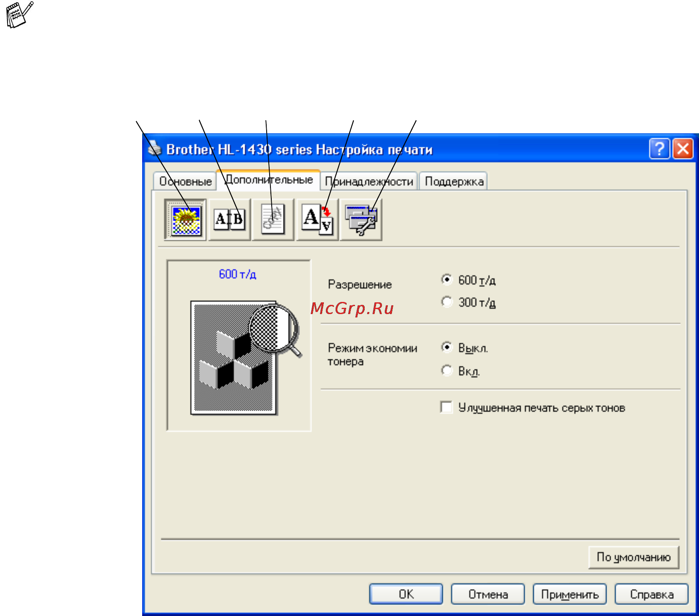Switch to the Дополнительные tab

[269, 180]
